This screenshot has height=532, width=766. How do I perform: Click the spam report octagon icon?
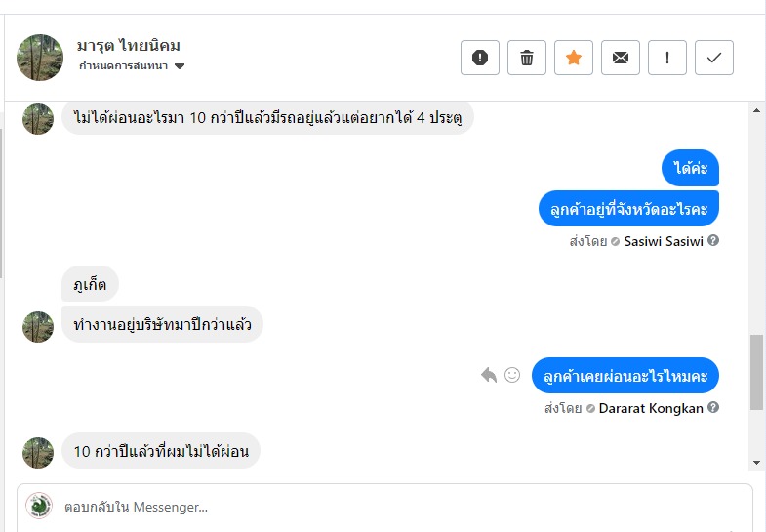click(x=480, y=58)
